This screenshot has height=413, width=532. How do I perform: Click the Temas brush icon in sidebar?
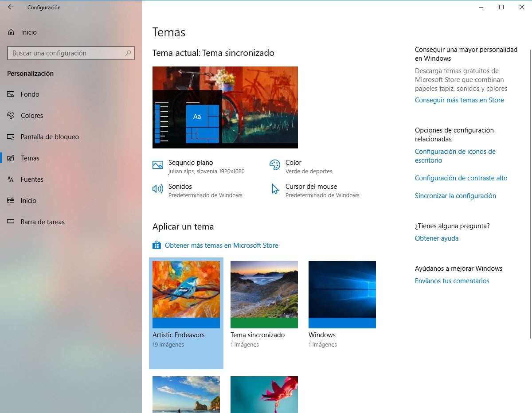11,158
